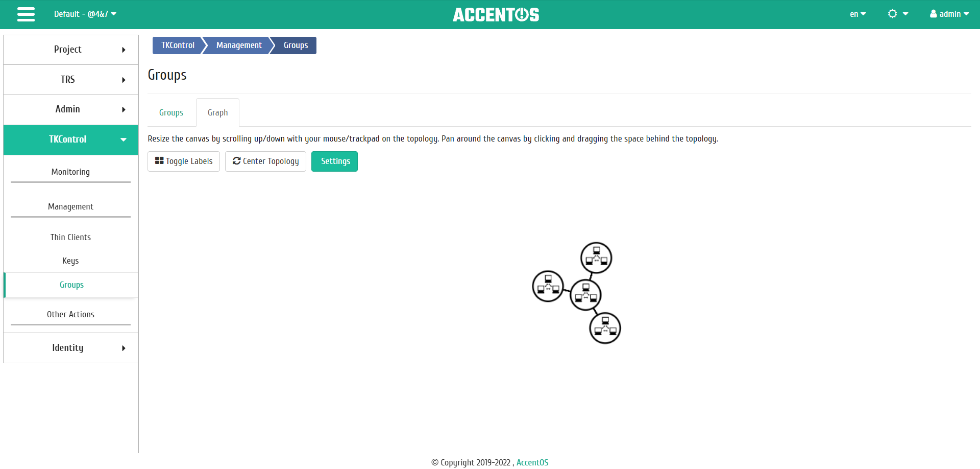Open the en language dropdown
980x469 pixels.
(x=857, y=14)
